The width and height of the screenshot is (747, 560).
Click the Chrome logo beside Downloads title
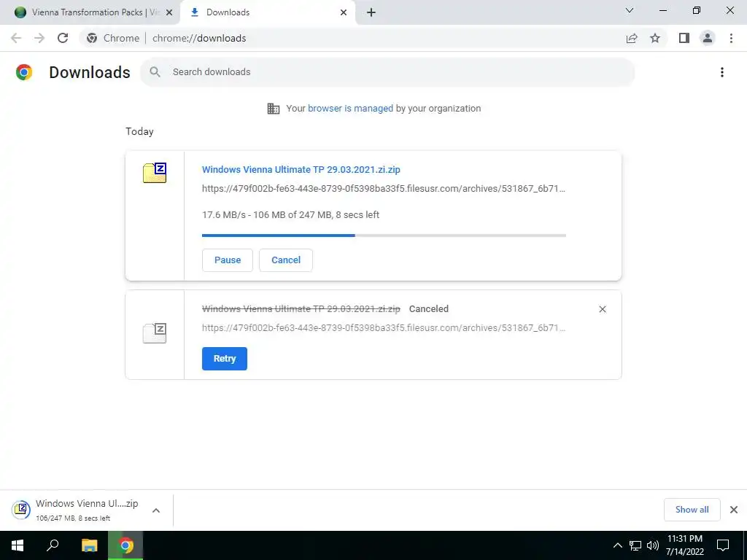24,72
